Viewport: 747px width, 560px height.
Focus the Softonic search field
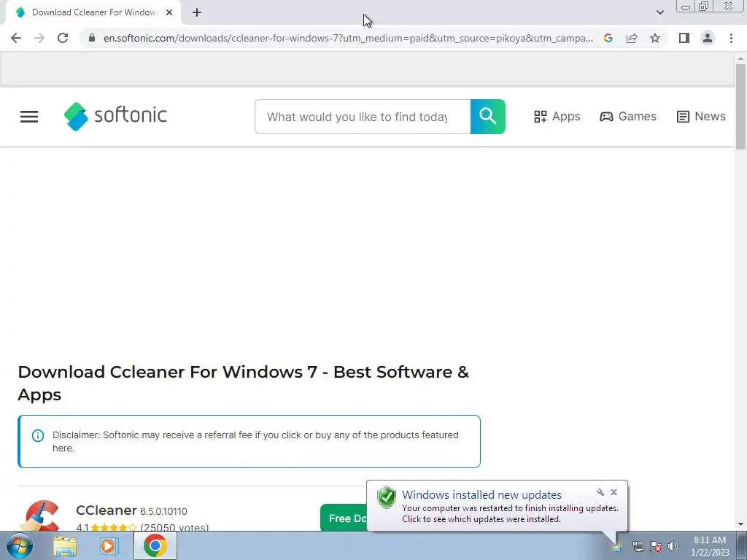tap(363, 117)
